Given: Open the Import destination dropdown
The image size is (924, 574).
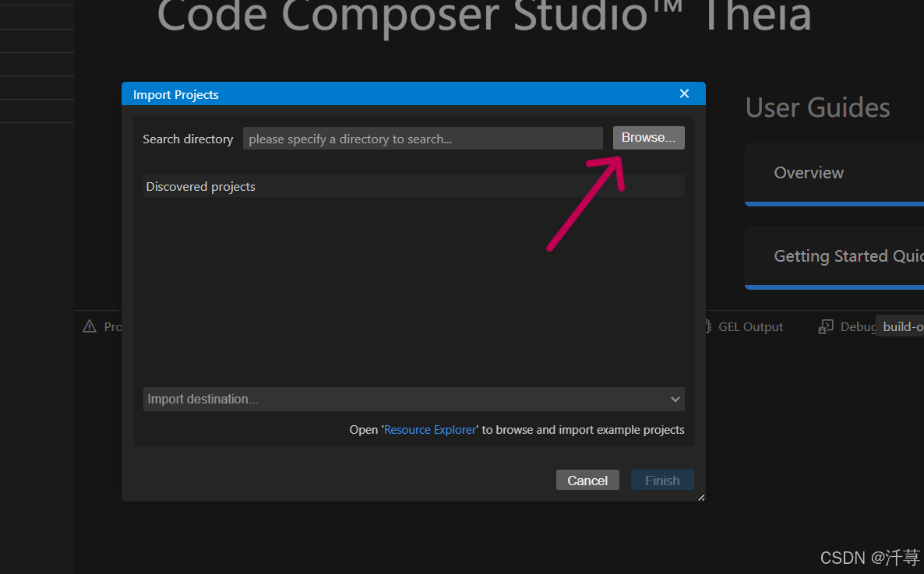Looking at the screenshot, I should coord(414,399).
